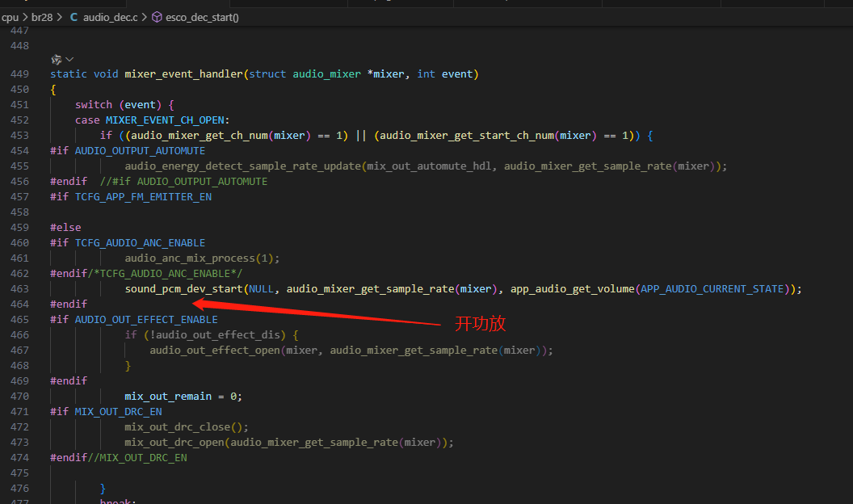
Task: Click the MIXER_EVENT_CH_OPEN case label
Action: pyautogui.click(x=165, y=120)
